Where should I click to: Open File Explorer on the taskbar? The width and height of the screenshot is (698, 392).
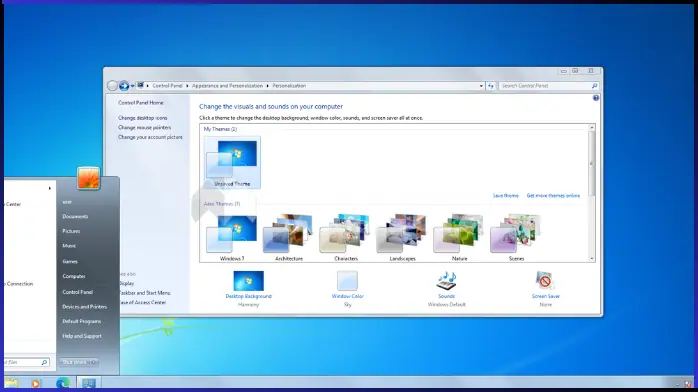tap(11, 383)
